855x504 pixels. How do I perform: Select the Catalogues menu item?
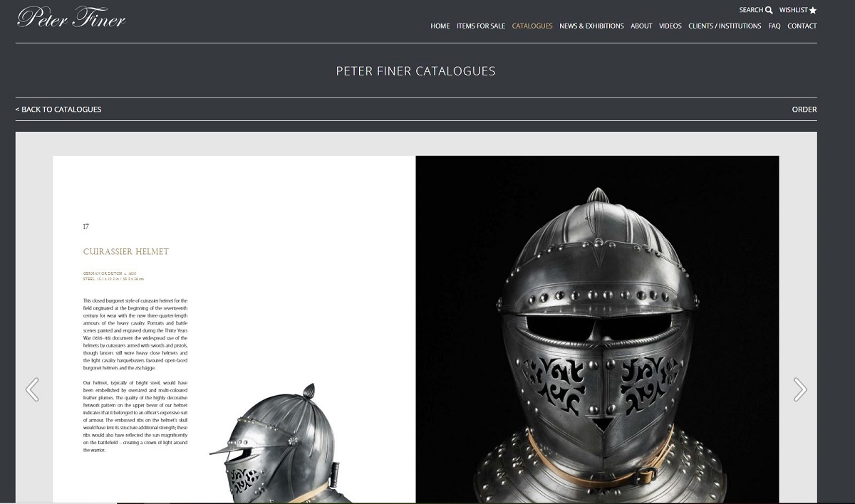pos(532,26)
